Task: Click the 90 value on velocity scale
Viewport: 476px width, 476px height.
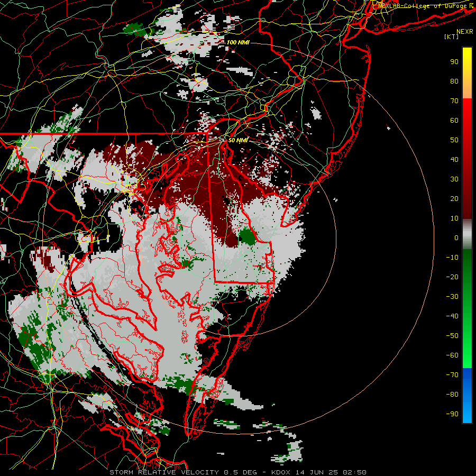Action: click(x=454, y=62)
